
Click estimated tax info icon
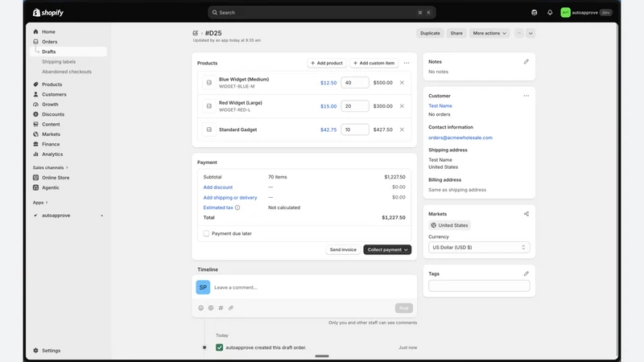[x=237, y=208]
